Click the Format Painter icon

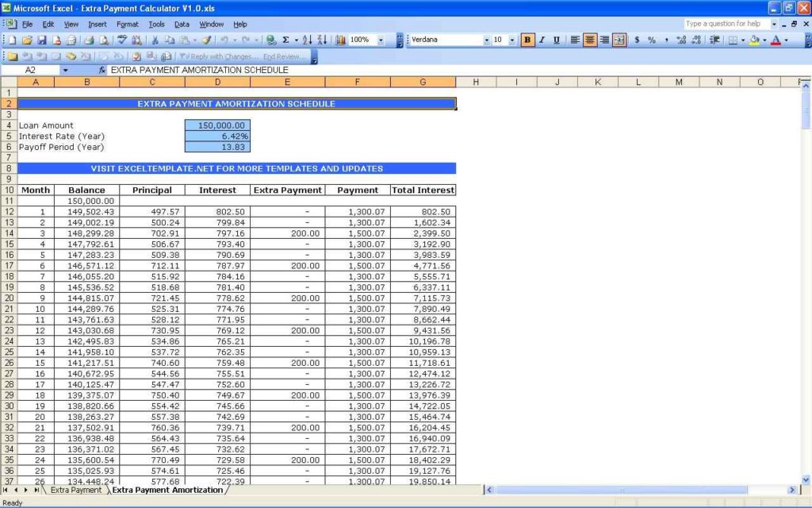tap(205, 39)
